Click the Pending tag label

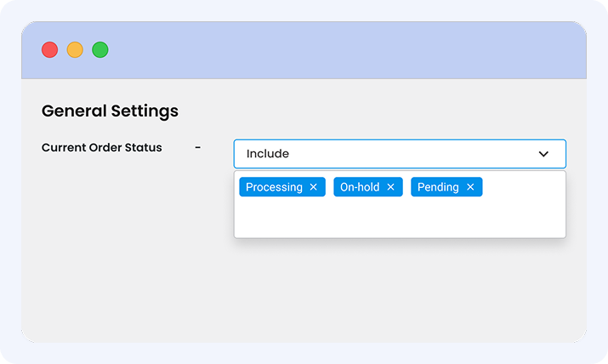point(438,187)
